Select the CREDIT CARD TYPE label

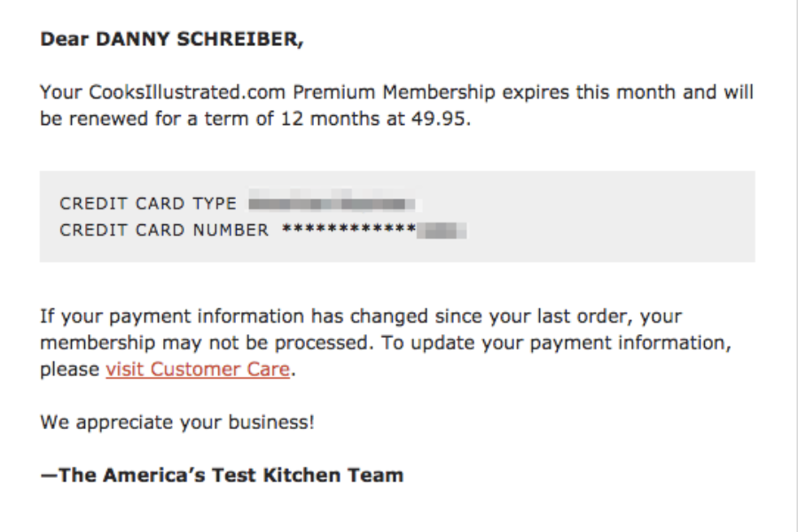tap(148, 204)
